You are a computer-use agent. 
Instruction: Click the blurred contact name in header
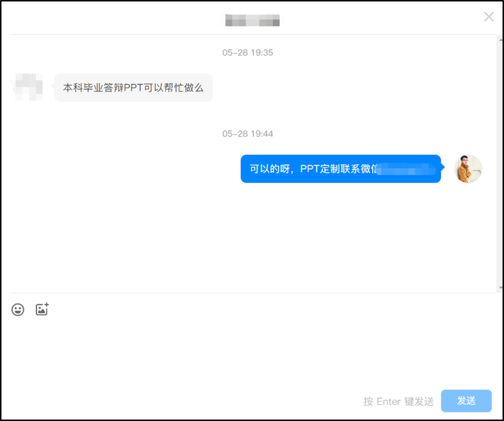[252, 20]
